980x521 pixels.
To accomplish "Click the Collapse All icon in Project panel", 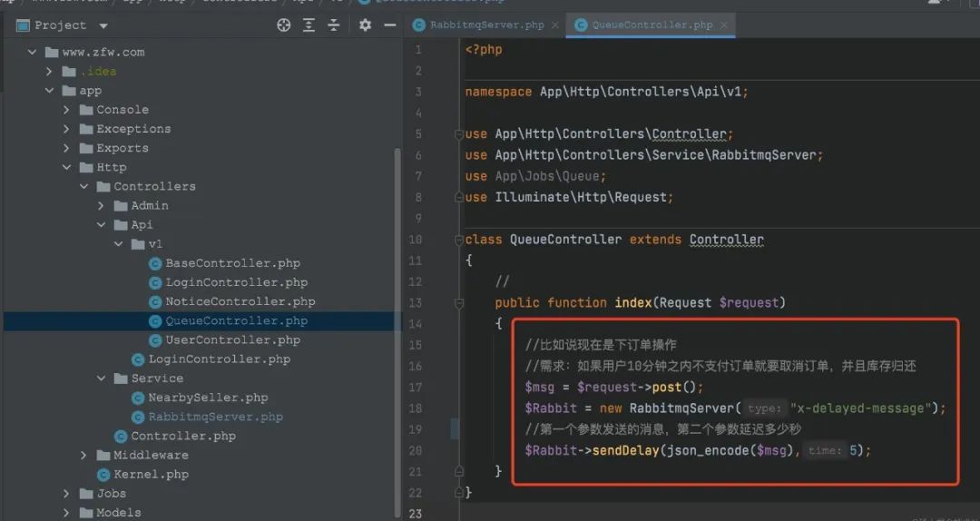I will coord(333,25).
